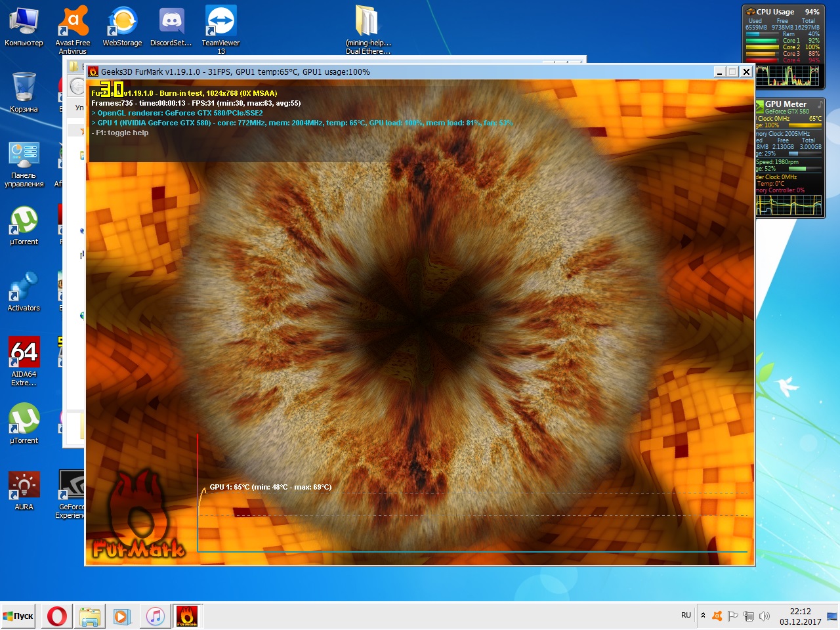Screen dimensions: 840x630
Task: Minimize the FurMark window
Action: point(719,72)
